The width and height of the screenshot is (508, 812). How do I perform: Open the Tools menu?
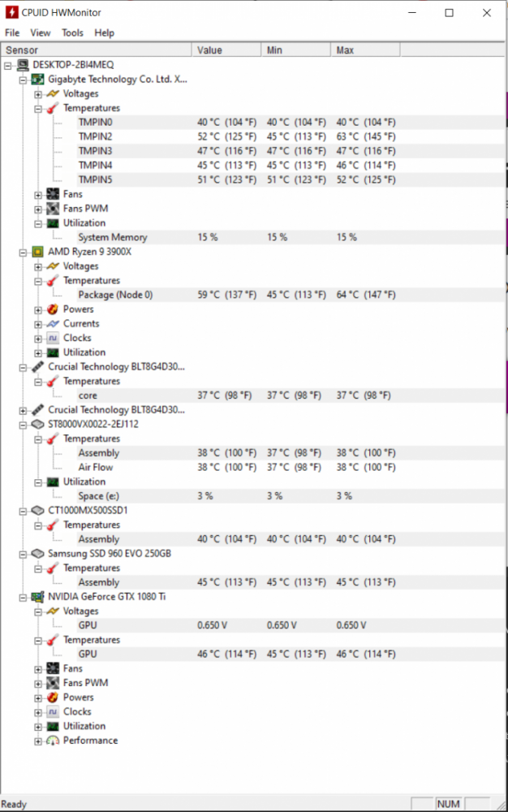pyautogui.click(x=72, y=32)
